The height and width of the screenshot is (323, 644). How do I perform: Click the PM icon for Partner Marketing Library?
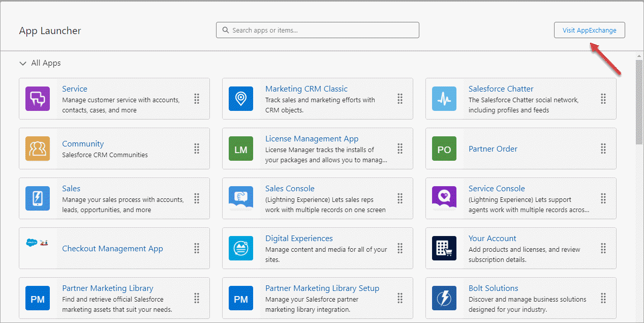[38, 298]
